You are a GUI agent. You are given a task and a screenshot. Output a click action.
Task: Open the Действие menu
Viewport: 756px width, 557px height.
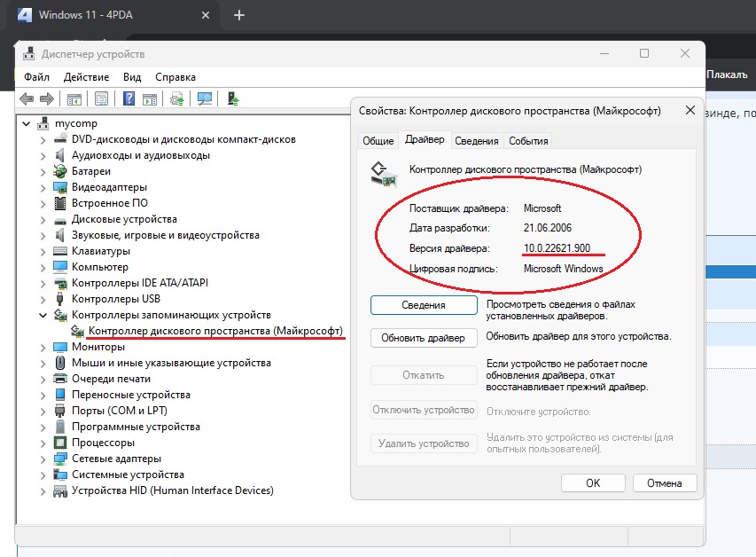pos(86,77)
